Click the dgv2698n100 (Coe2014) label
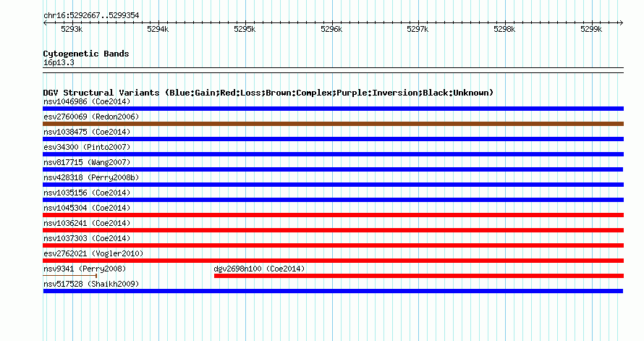The width and height of the screenshot is (644, 341). tap(259, 269)
